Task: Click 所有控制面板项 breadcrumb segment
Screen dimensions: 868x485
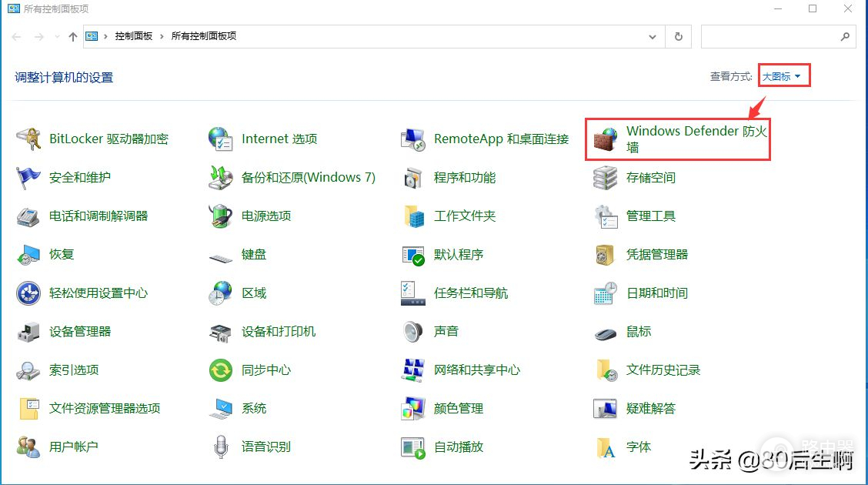Action: click(x=204, y=36)
